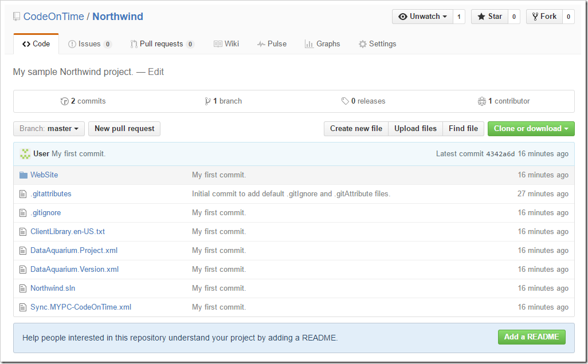Click the file icon next to DataAquarium.Project.xml
Screen dimensions: 588x364
point(23,251)
